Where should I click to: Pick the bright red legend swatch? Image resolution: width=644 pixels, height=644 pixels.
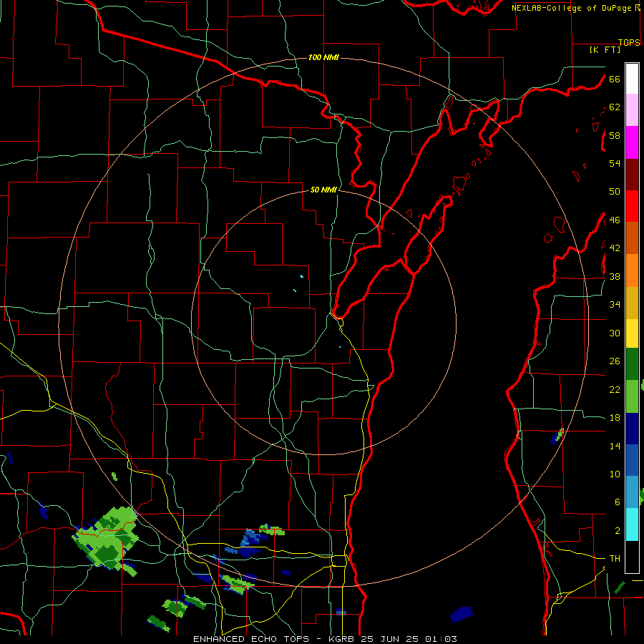point(632,206)
